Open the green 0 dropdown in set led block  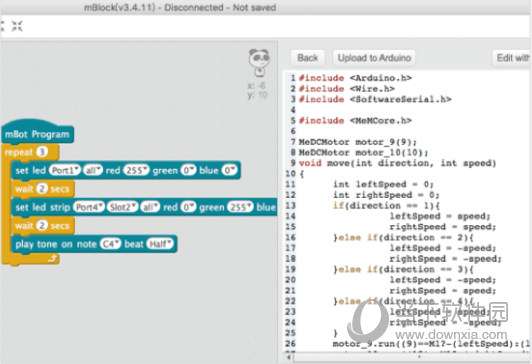coord(188,170)
